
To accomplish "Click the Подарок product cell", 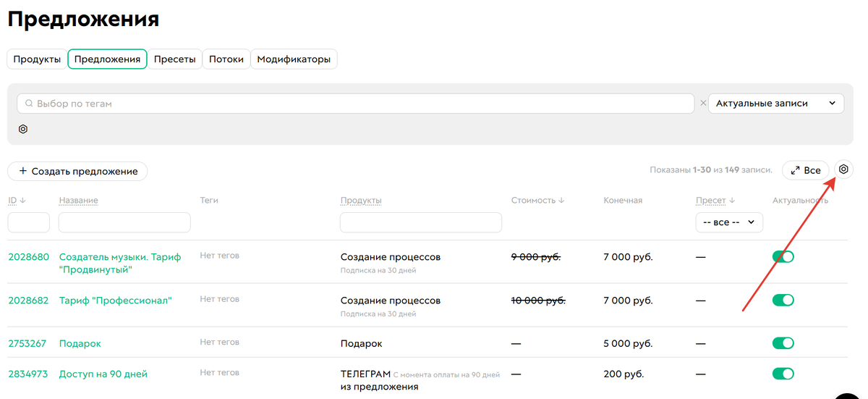I will (362, 344).
